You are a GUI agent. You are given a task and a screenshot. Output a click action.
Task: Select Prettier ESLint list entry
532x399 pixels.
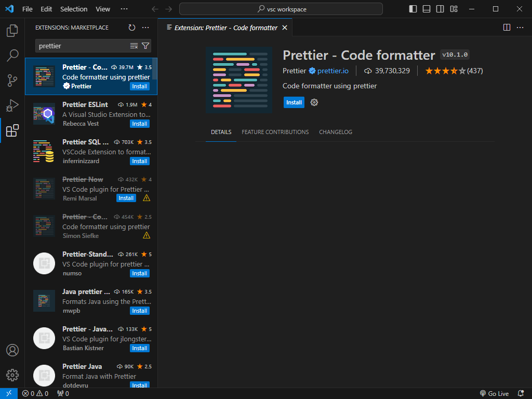tap(91, 114)
